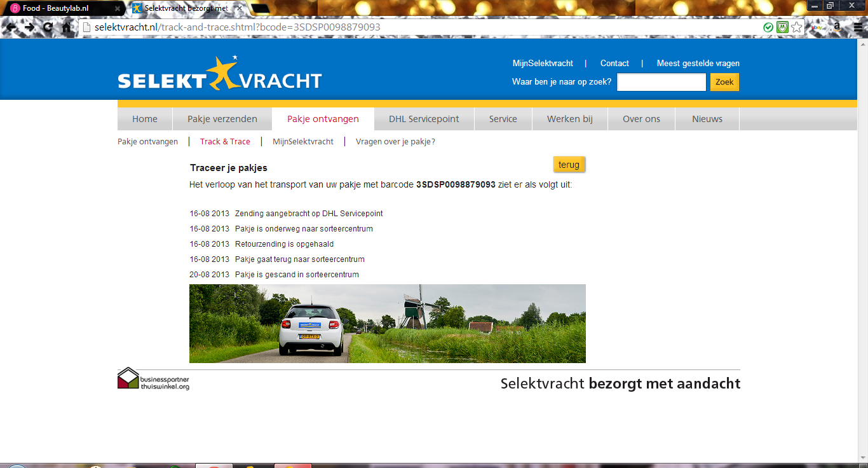Reload the current page

(x=48, y=27)
